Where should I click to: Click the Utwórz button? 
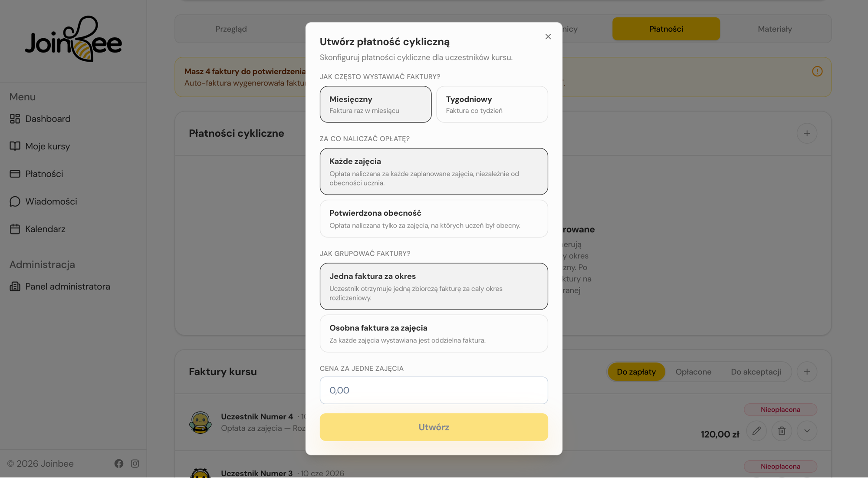(434, 427)
